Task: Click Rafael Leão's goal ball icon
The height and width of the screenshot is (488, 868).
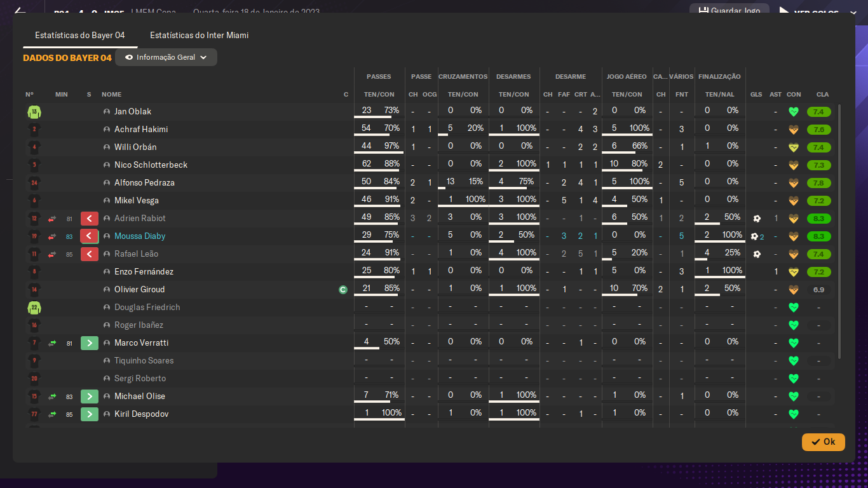Action: (x=756, y=254)
